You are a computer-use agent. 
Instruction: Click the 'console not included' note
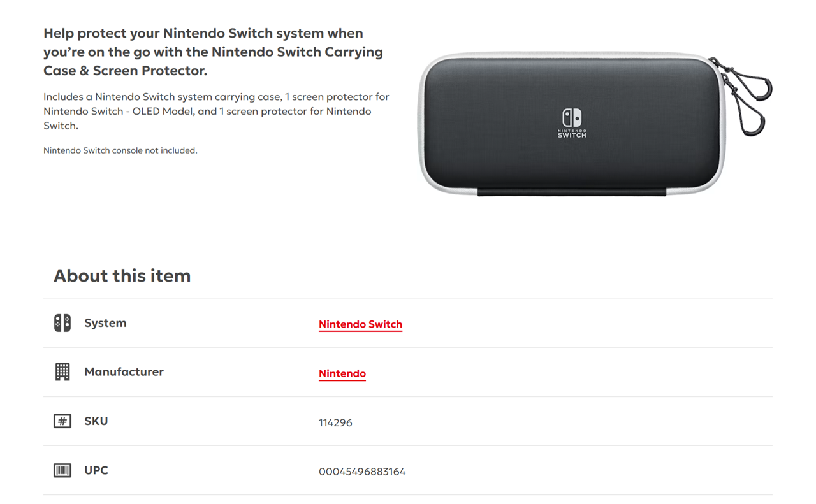pyautogui.click(x=120, y=151)
